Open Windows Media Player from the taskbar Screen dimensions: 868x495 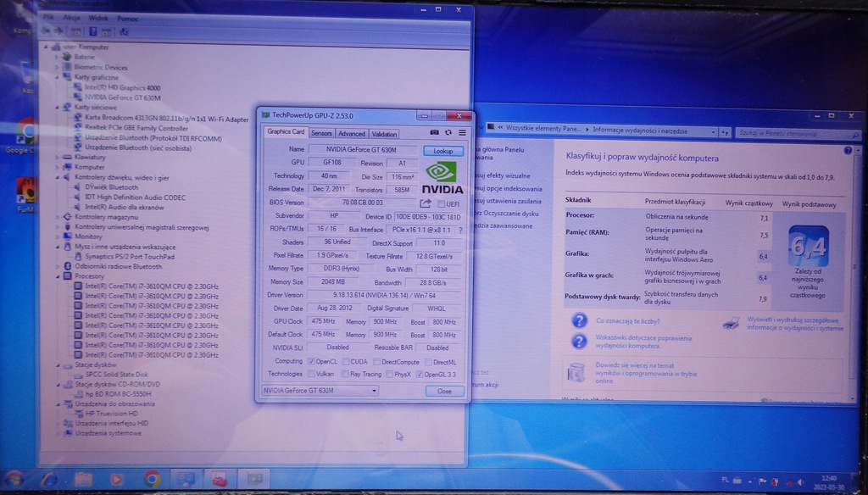[117, 479]
